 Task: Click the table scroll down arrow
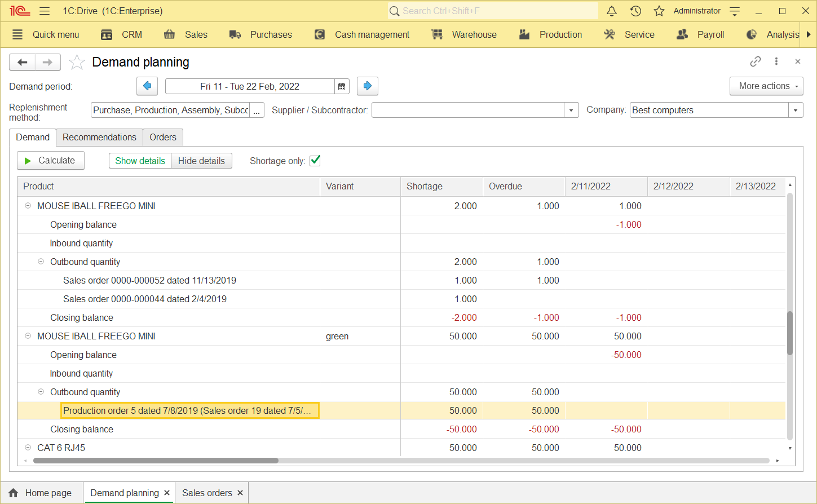pyautogui.click(x=790, y=448)
